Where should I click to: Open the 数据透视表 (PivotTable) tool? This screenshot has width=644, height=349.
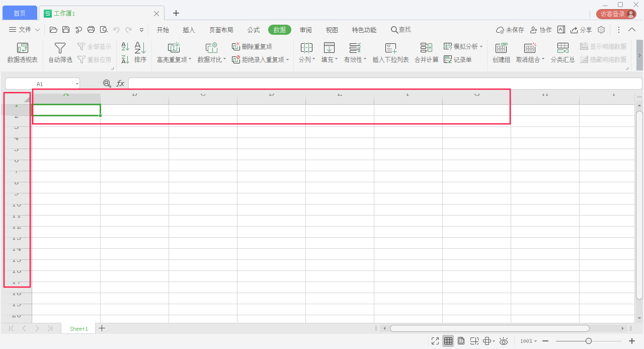click(22, 52)
